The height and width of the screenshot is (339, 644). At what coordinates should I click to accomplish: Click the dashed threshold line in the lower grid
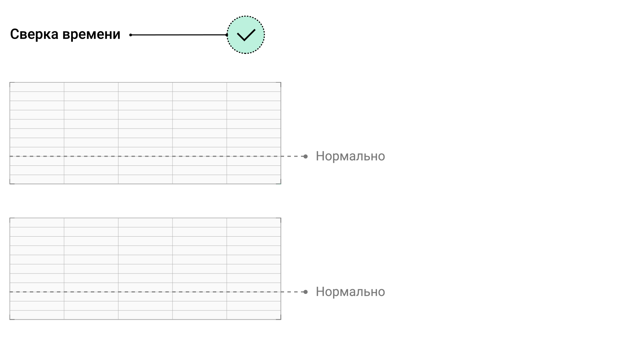point(145,292)
